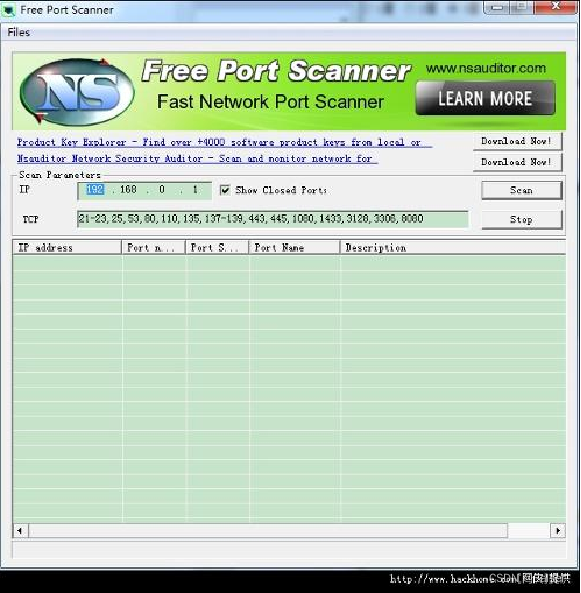Click the TCP ports list field
The image size is (581, 593).
[272, 219]
